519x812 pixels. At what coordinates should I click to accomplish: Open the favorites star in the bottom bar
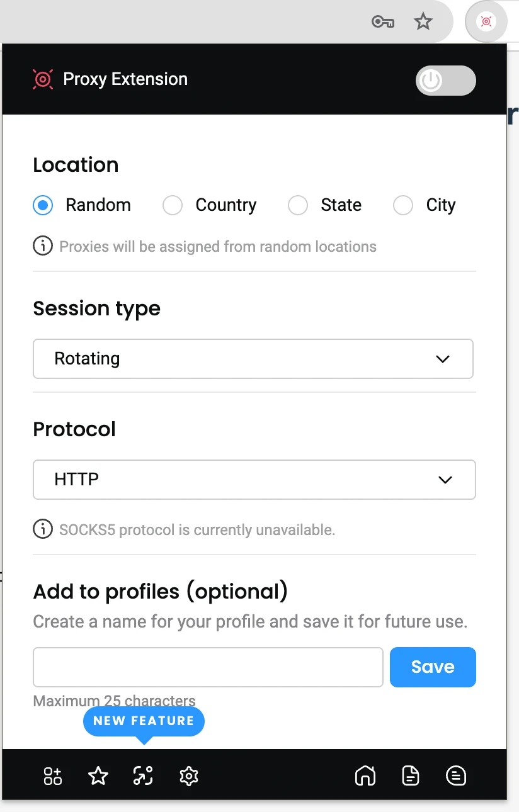click(98, 776)
